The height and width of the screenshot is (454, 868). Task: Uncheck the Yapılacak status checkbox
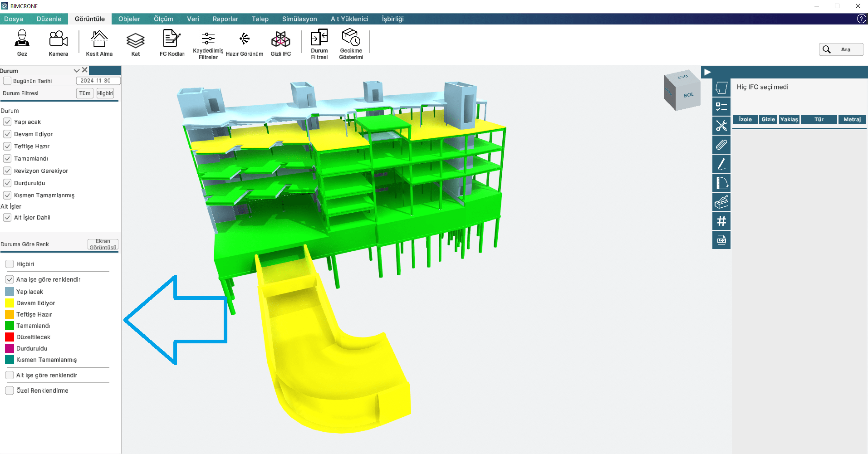point(7,122)
